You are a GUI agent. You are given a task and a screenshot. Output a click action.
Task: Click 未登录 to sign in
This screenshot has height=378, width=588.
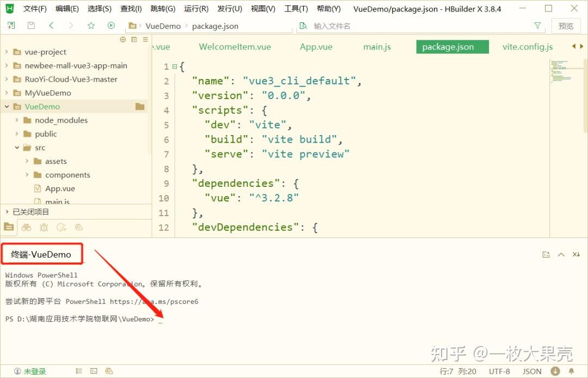tap(33, 371)
